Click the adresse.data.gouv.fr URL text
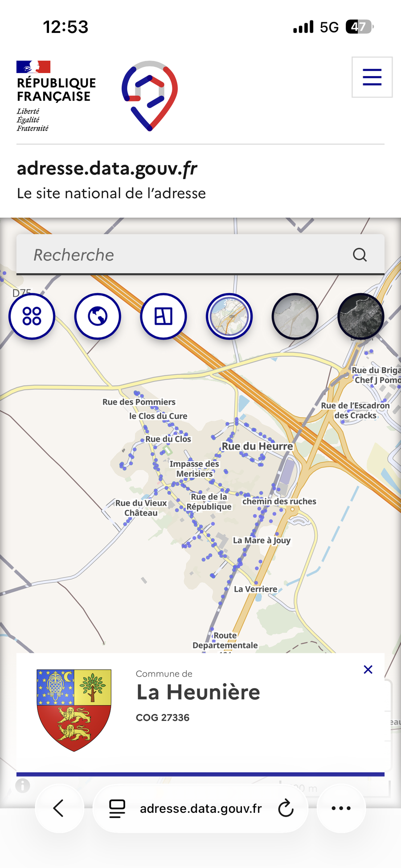Viewport: 401px width, 868px height. 200,808
